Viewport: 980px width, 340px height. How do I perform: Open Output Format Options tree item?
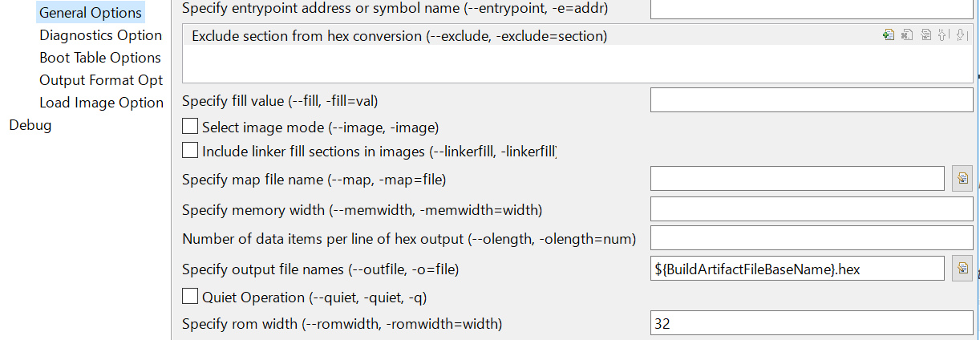point(100,80)
